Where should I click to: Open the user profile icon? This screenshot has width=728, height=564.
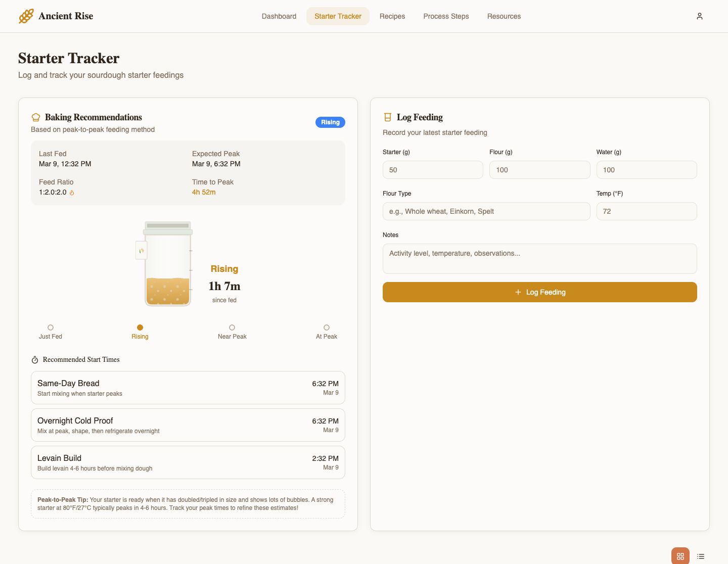coord(700,16)
